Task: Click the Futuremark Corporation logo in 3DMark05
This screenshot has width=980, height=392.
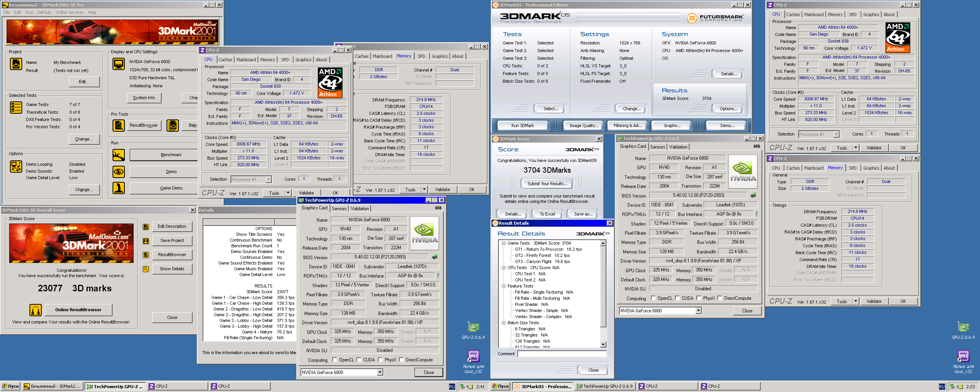Action: tap(715, 18)
